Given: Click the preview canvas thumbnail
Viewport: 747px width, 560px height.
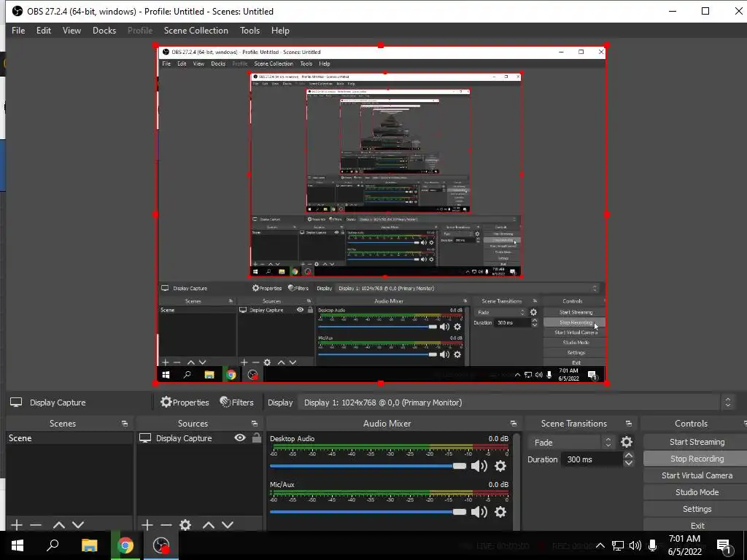Looking at the screenshot, I should (381, 214).
